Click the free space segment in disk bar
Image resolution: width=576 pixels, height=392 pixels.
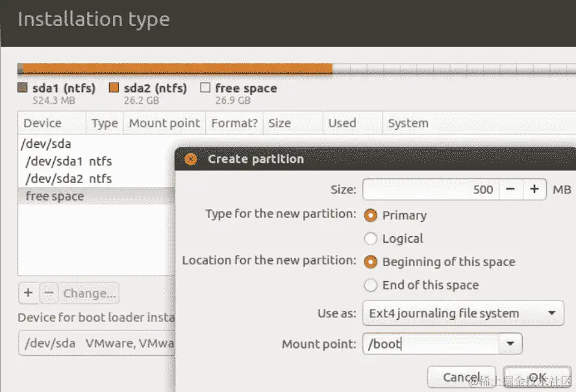tap(454, 69)
